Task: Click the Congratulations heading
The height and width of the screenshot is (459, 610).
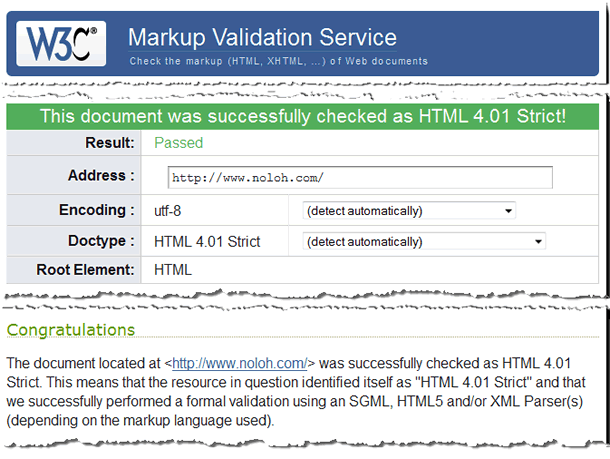Action: tap(71, 330)
